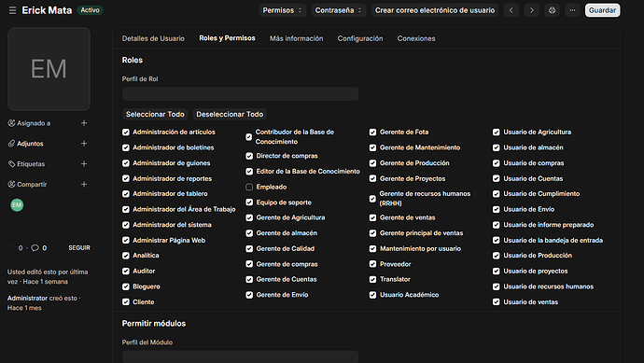Image resolution: width=644 pixels, height=363 pixels.
Task: Click the Guardar button
Action: pyautogui.click(x=603, y=10)
